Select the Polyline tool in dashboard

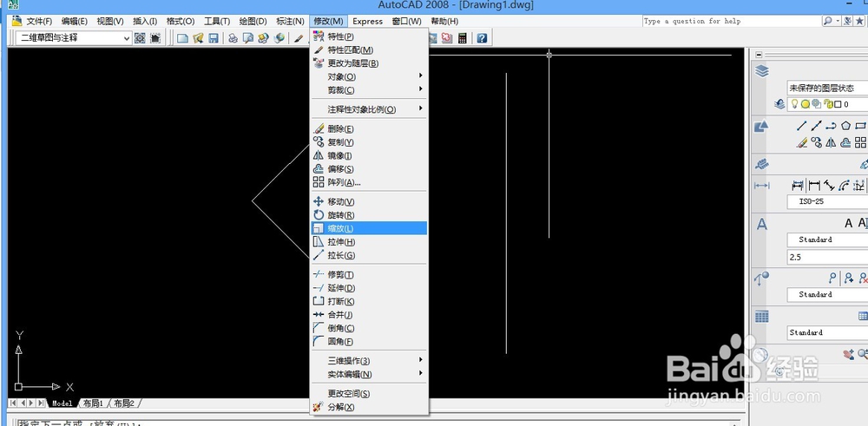[831, 126]
